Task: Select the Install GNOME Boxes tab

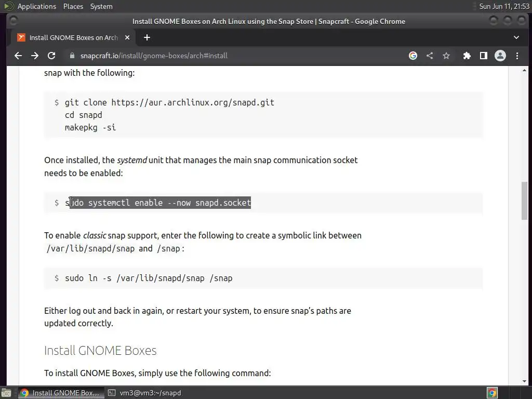Action: coord(73,37)
